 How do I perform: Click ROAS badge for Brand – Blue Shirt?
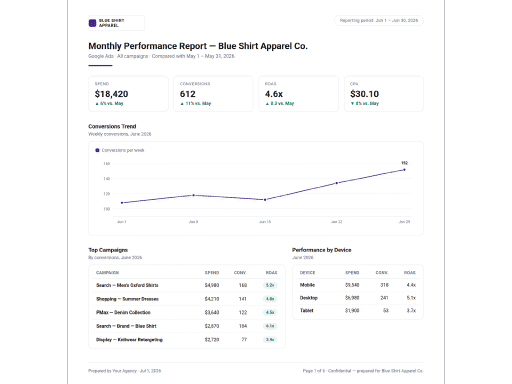[270, 326]
